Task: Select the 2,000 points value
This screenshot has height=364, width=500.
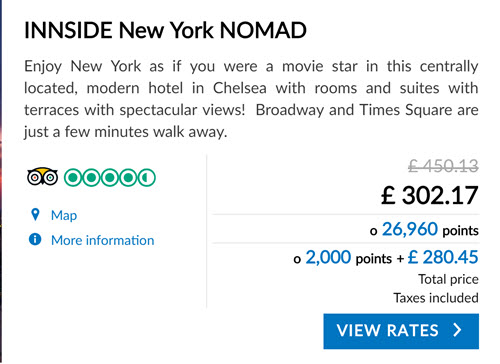Action: (328, 258)
